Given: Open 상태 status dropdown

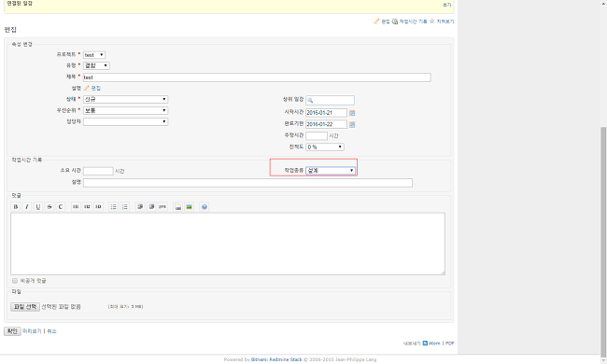Looking at the screenshot, I should (125, 100).
